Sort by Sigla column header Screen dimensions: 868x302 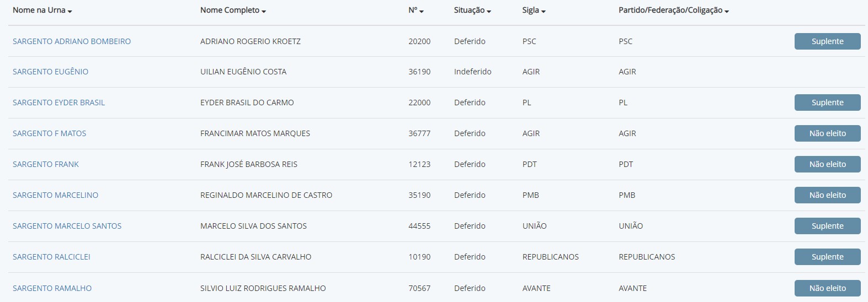[534, 10]
